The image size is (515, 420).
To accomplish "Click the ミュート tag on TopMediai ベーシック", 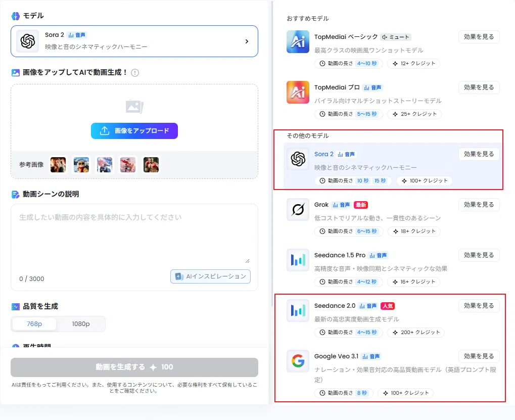I will [396, 37].
